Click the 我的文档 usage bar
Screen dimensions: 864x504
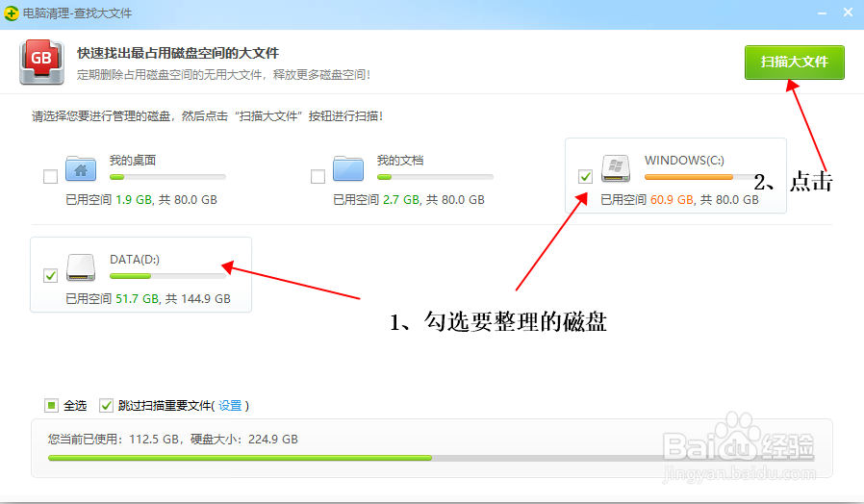[435, 177]
